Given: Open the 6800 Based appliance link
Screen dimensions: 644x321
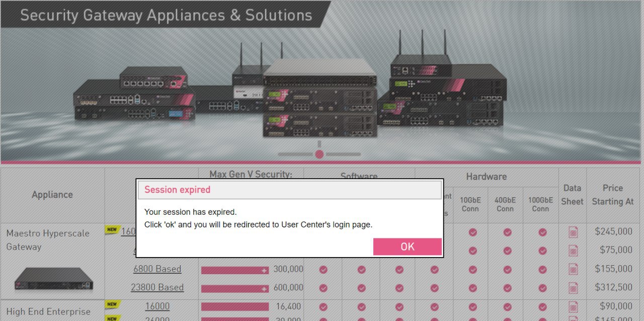Looking at the screenshot, I should pos(157,269).
